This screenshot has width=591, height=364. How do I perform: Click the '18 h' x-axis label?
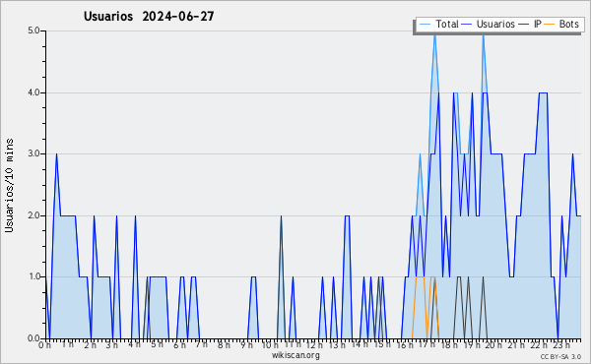point(449,345)
